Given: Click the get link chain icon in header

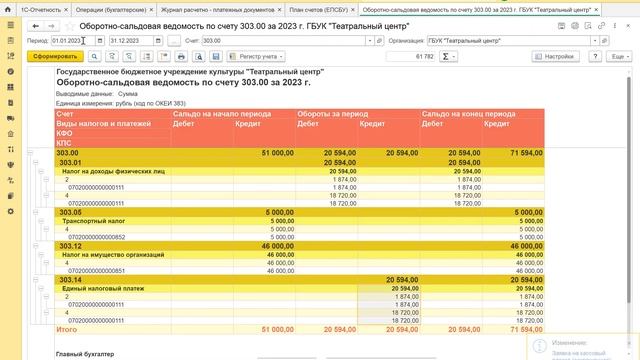Looking at the screenshot, I should (x=601, y=26).
